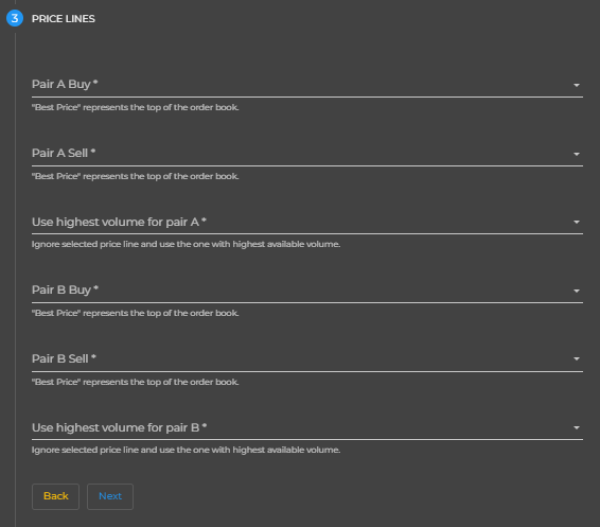Go back with the Back button
600x527 pixels.
pos(55,496)
